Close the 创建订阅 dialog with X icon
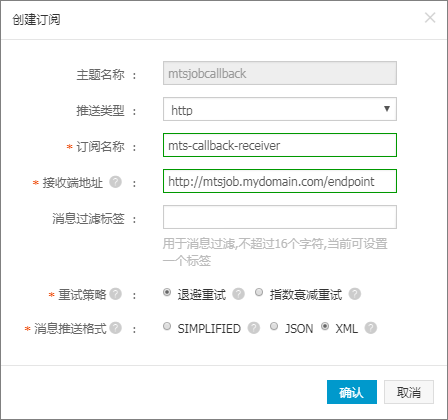Screen dimensions: 448x420 pos(430,18)
